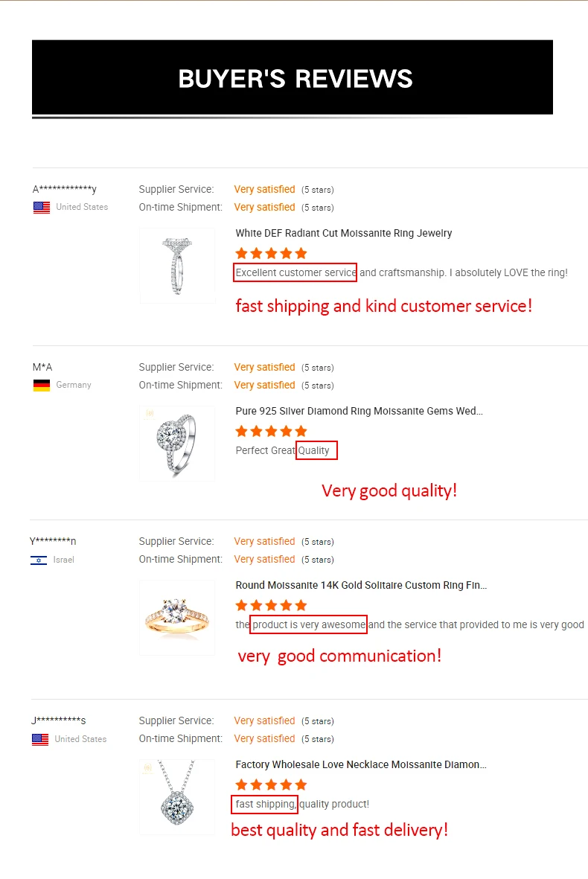Screen dimensions: 588x879
Task: Open Factory Wholesale Love Necklace Moissanite link
Action: click(361, 764)
